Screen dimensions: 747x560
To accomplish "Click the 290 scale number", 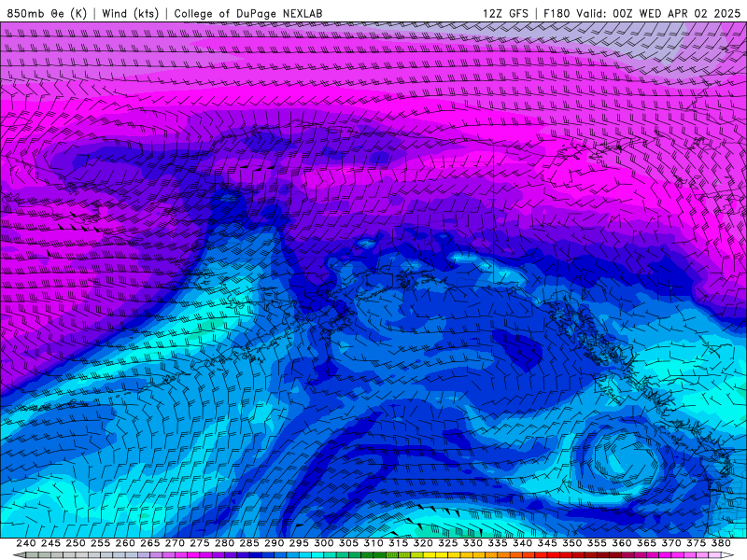I will tap(274, 543).
